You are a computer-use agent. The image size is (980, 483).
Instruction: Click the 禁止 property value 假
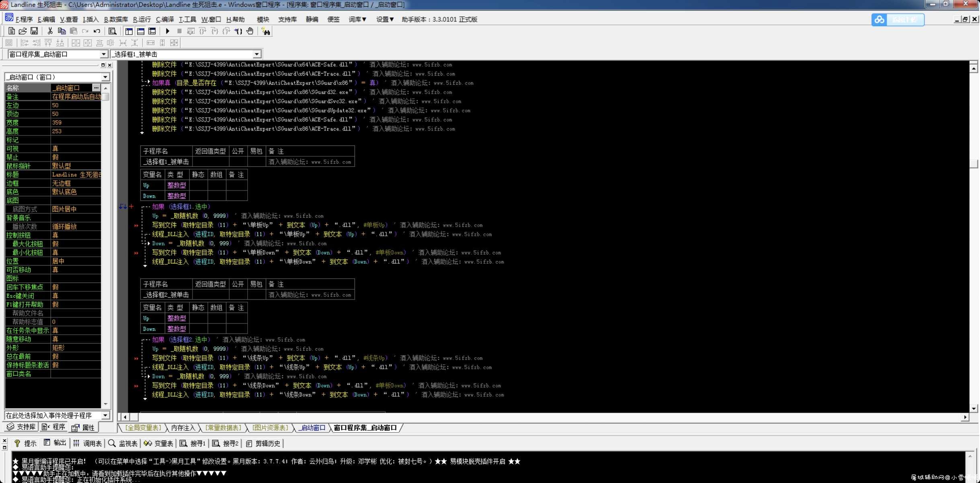(76, 157)
